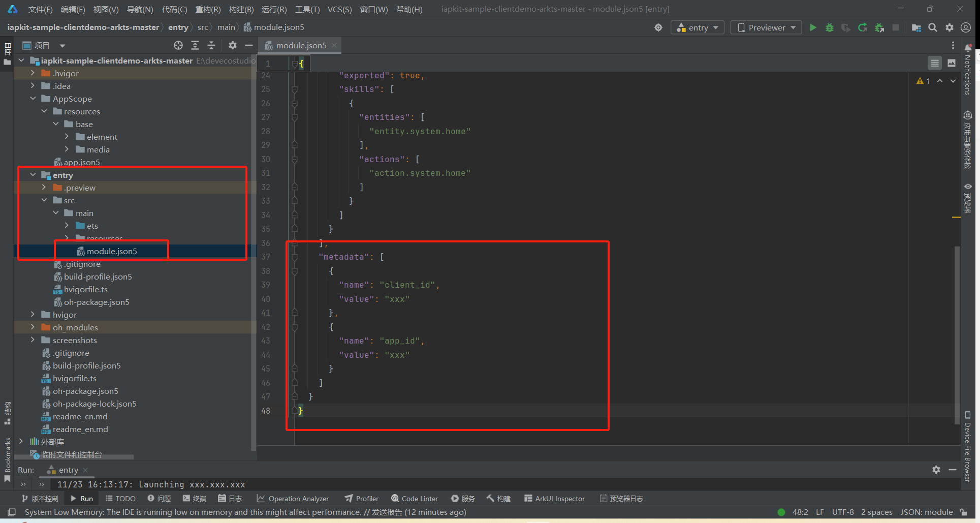980x523 pixels.
Task: Open the search everywhere magnifier icon
Action: [x=933, y=27]
